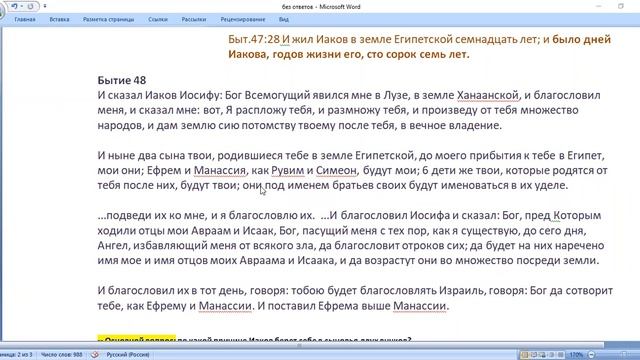Viewport: 640px width, 360px height.
Task: Switch to Outline view icon
Action: [552, 355]
